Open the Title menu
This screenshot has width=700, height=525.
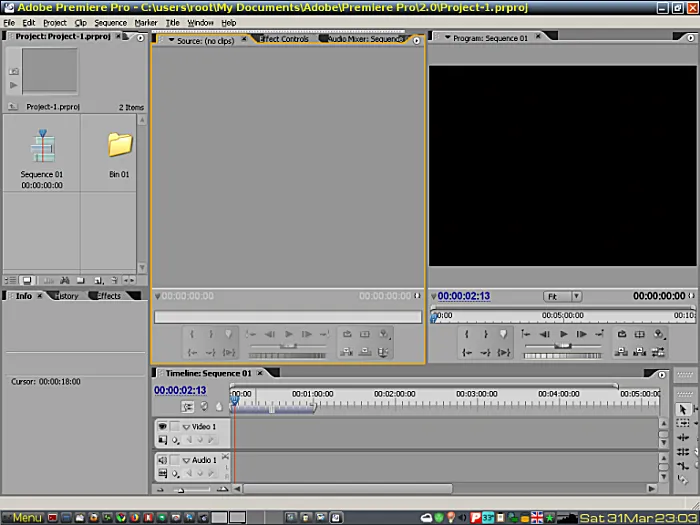click(172, 23)
